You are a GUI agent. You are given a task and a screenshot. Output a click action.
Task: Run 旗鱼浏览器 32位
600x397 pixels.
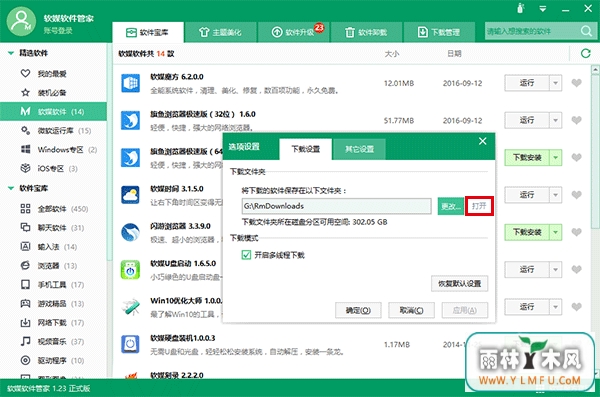tap(527, 120)
